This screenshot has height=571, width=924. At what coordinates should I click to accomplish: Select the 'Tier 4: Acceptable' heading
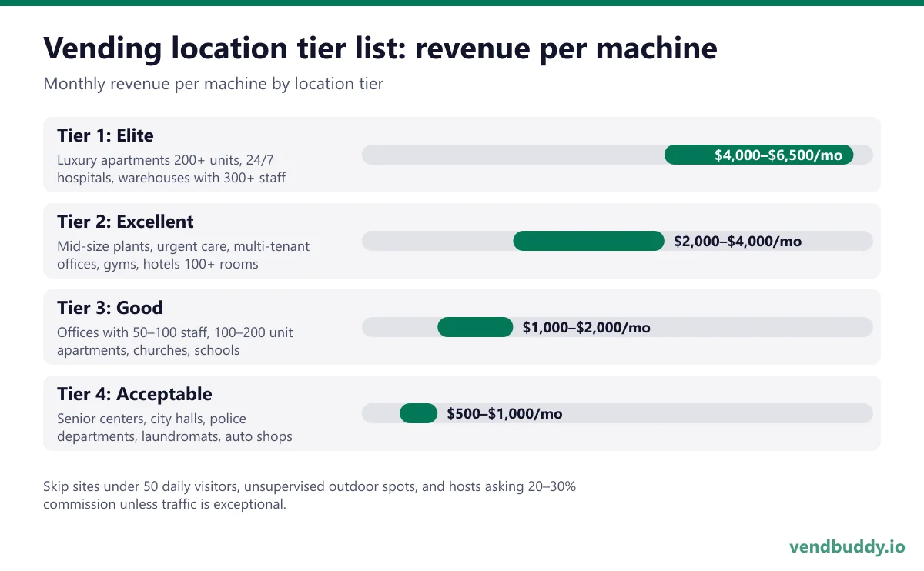[x=135, y=394]
